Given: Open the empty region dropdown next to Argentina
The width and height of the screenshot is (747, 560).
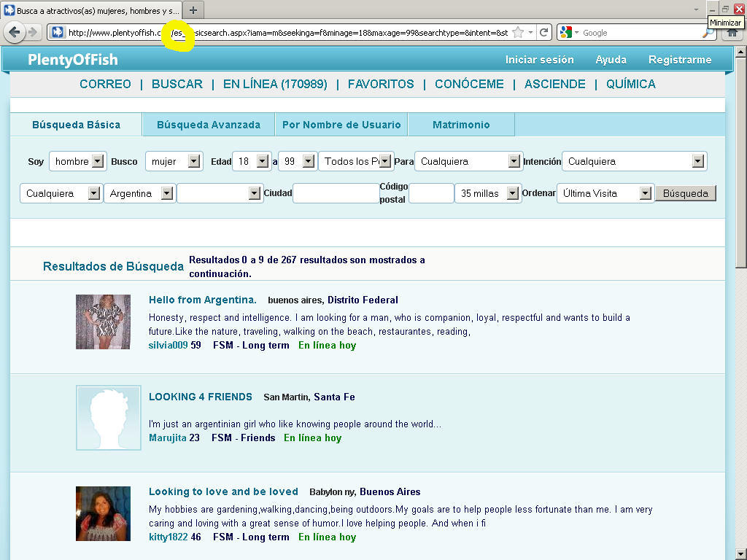Looking at the screenshot, I should tap(220, 193).
